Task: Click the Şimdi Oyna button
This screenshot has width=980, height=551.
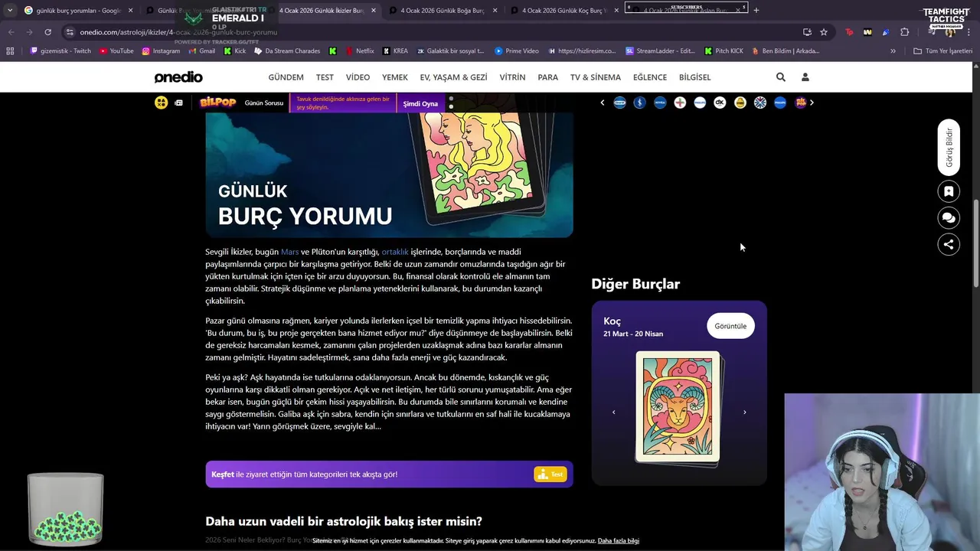Action: (x=420, y=103)
